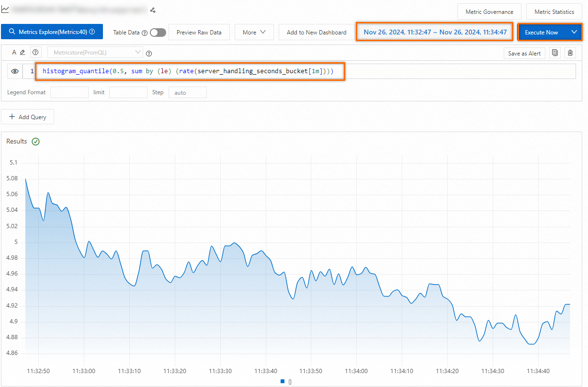Open Metrics Explore(Metrics:40)

click(52, 32)
